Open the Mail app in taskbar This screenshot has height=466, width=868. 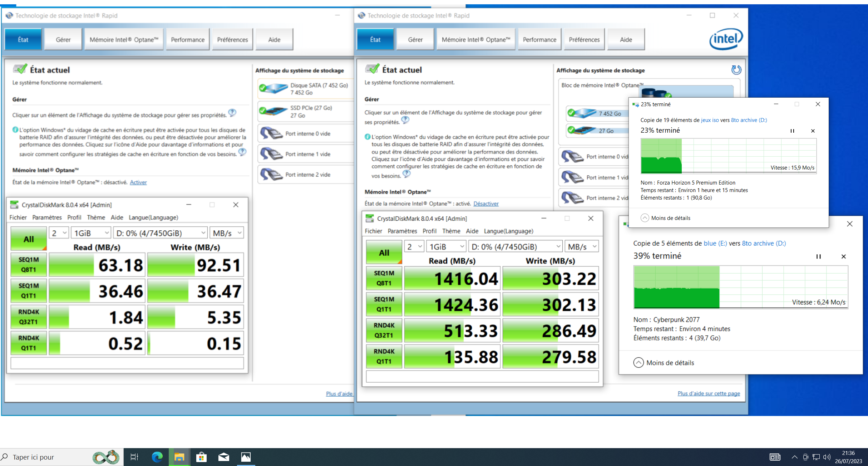click(223, 457)
